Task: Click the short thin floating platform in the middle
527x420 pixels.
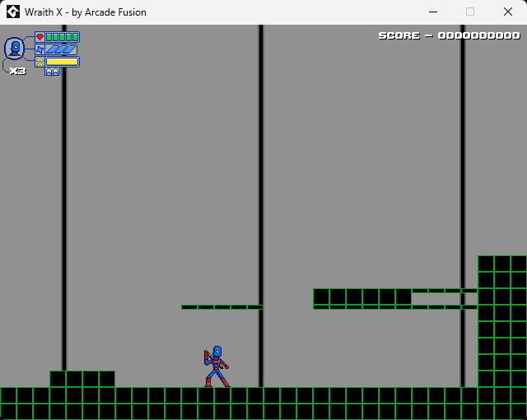Action: tap(222, 306)
